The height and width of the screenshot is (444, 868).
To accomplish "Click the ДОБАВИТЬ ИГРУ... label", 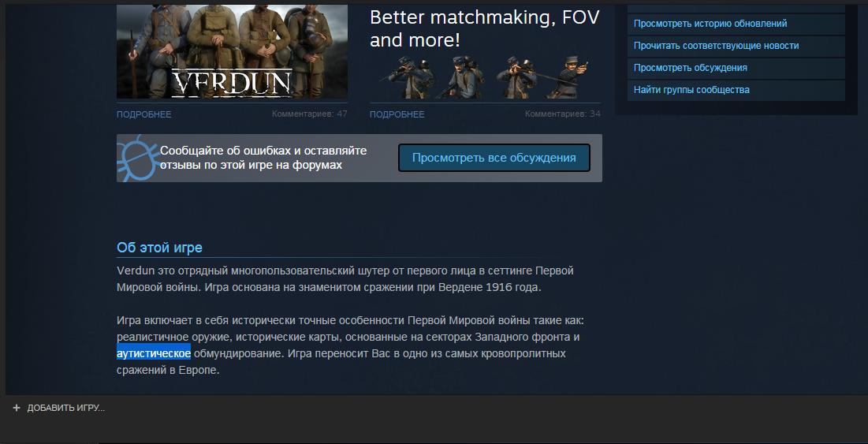I will pyautogui.click(x=66, y=408).
